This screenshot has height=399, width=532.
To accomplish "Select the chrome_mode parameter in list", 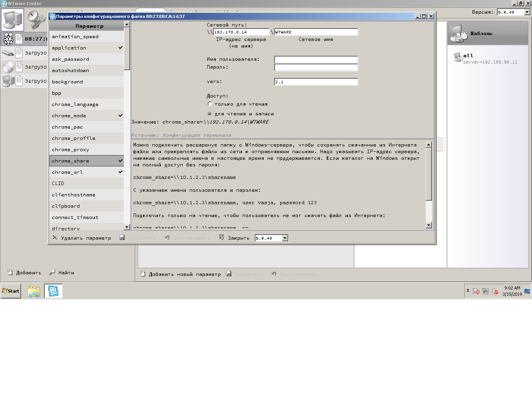I will [86, 116].
